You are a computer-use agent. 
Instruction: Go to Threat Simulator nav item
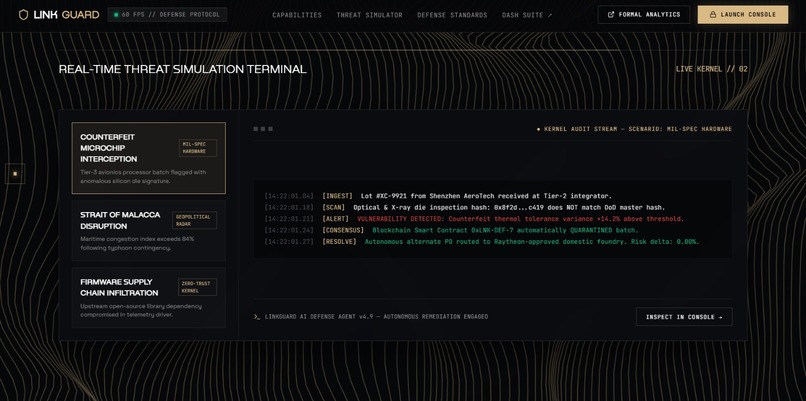click(x=370, y=15)
